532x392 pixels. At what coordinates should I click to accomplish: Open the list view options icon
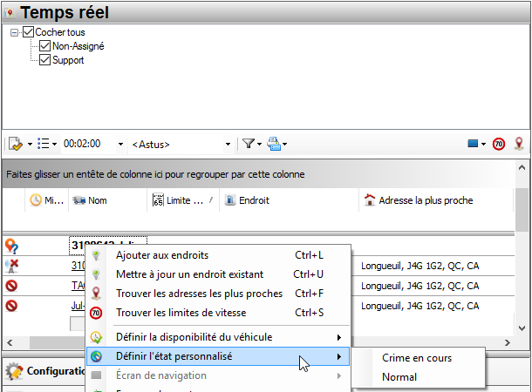[x=44, y=144]
